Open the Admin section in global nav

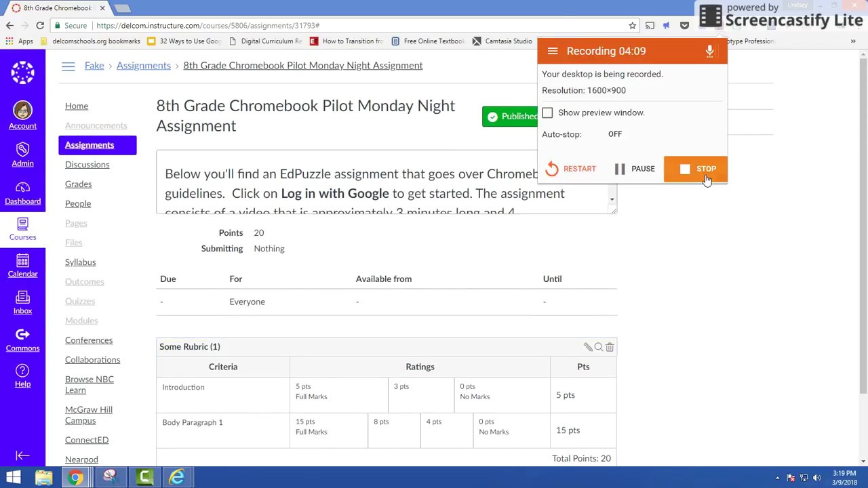[22, 155]
